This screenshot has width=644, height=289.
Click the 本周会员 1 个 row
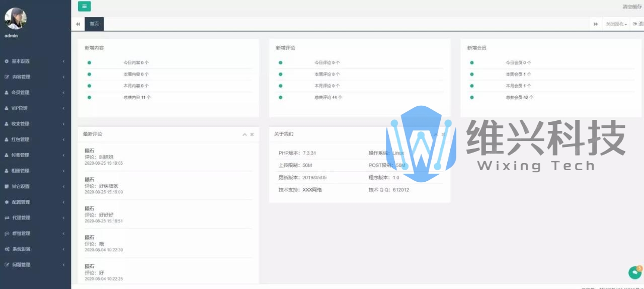coord(550,74)
